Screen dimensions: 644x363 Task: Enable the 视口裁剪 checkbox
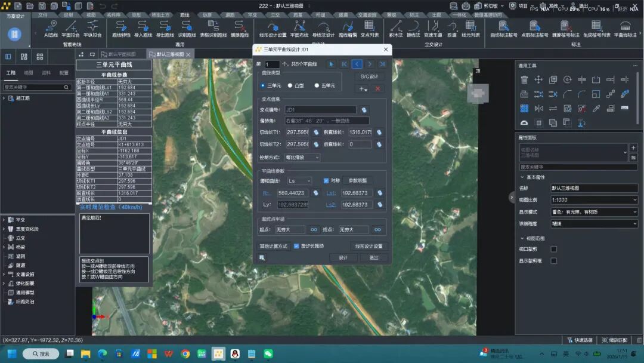[x=553, y=249]
